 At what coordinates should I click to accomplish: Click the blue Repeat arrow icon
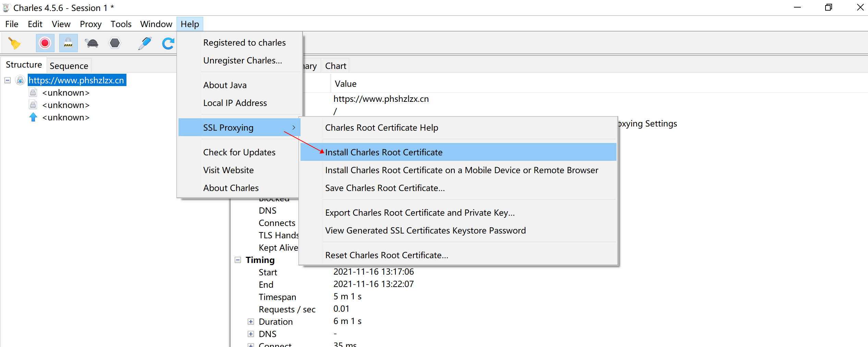click(x=168, y=43)
